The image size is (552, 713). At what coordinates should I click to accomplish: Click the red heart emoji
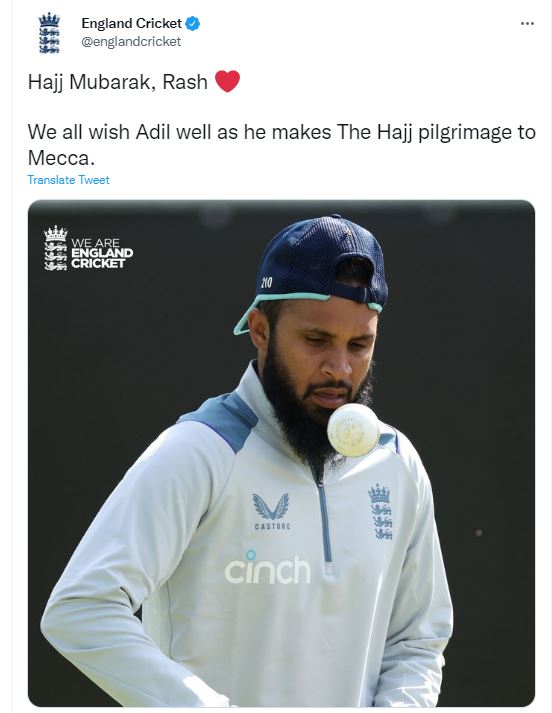pos(227,81)
